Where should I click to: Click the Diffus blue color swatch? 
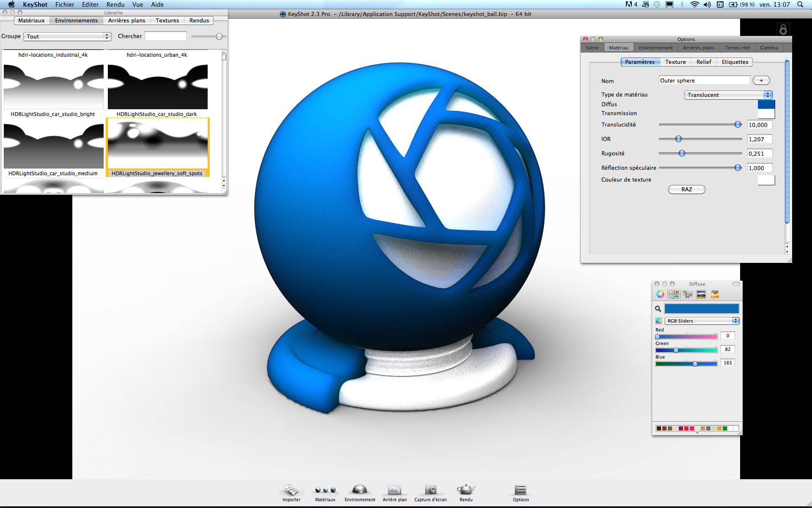tap(766, 104)
